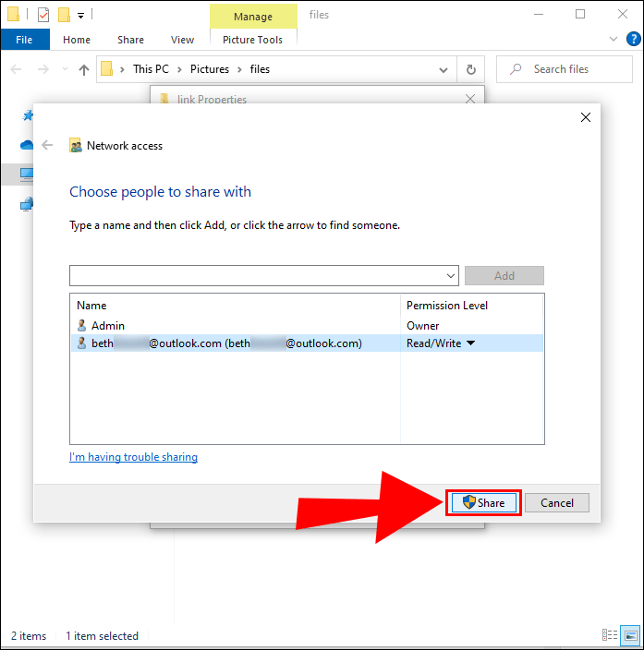
Task: Click the Network access people icon
Action: 75,146
